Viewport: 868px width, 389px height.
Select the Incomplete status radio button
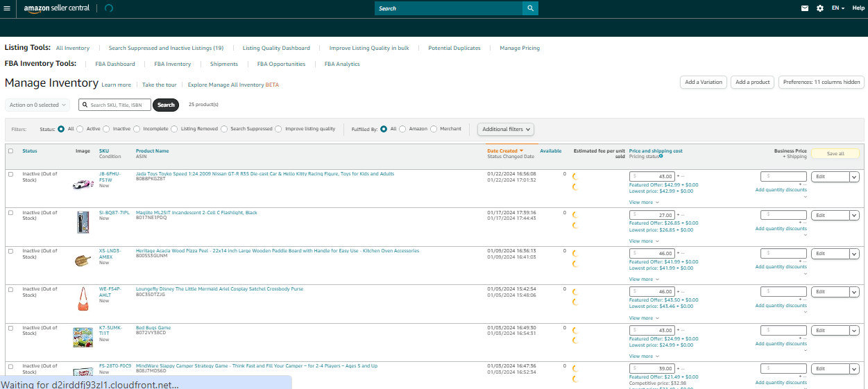[x=137, y=129]
